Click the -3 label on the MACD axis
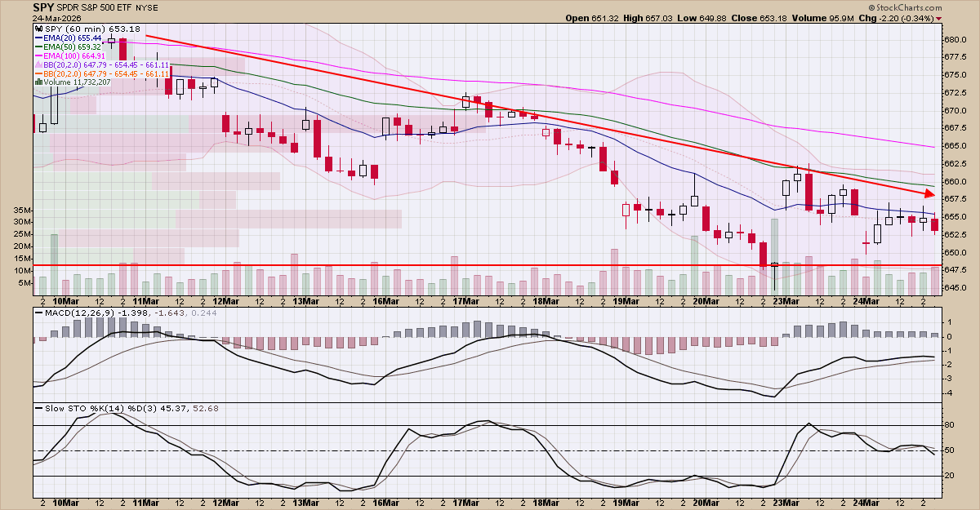 coord(950,379)
